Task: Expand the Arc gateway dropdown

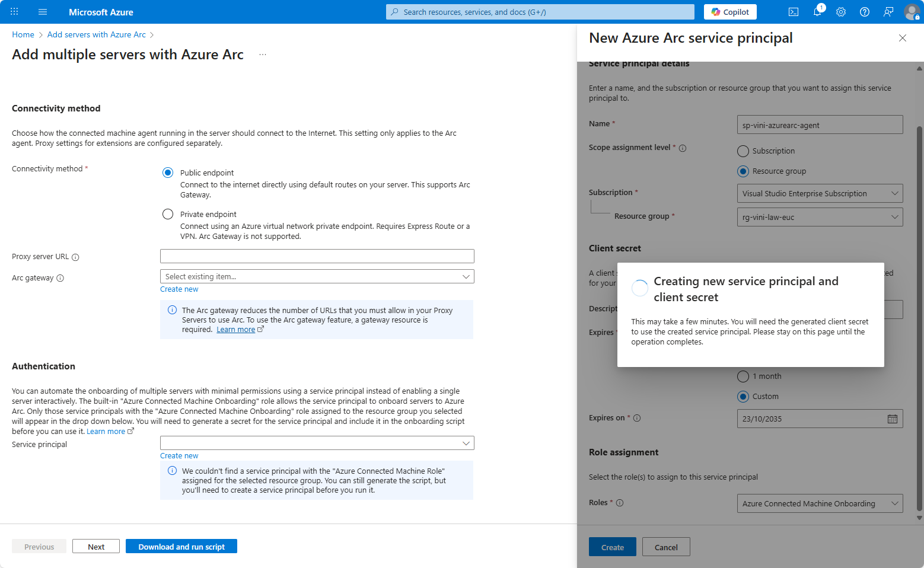Action: coord(317,277)
